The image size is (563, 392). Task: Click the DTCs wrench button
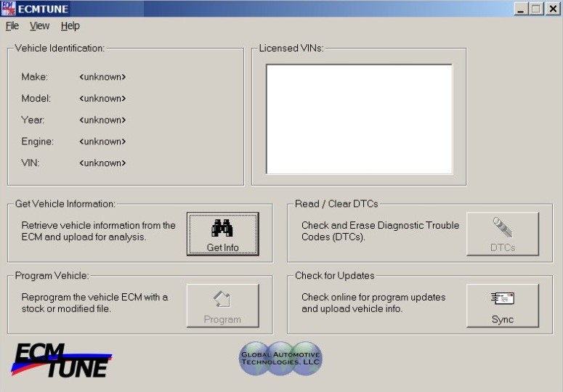point(503,234)
